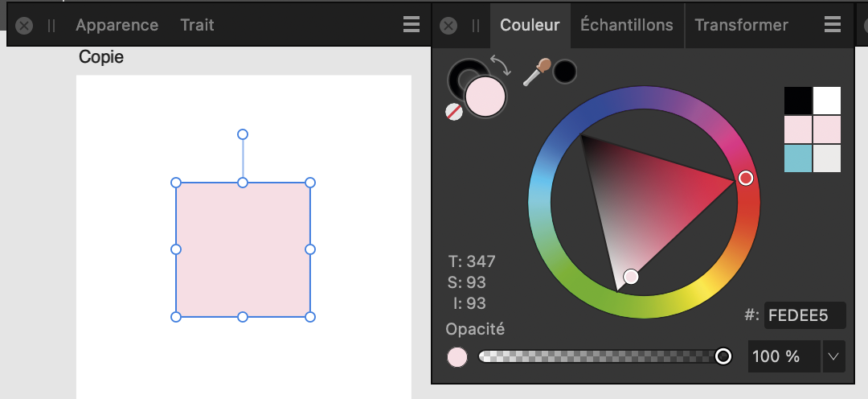Select the pink fill color circle
Screen dimensions: 868x399
[485, 97]
